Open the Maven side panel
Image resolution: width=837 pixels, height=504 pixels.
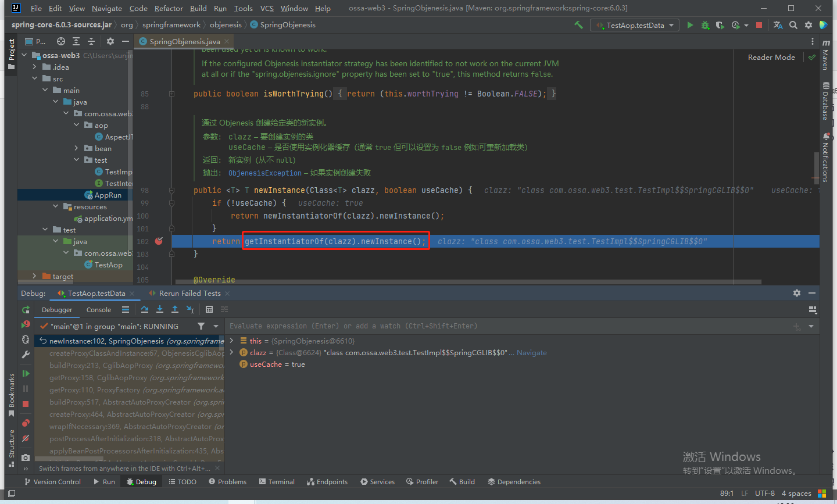click(x=825, y=55)
